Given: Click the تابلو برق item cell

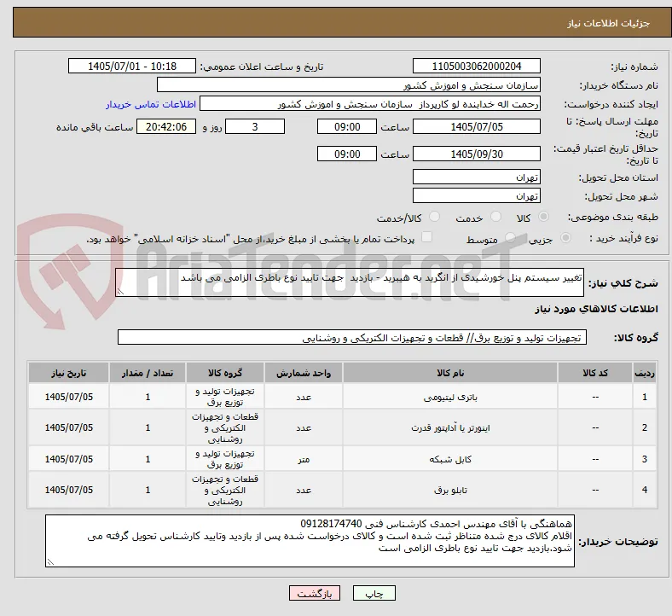Looking at the screenshot, I should point(450,490).
